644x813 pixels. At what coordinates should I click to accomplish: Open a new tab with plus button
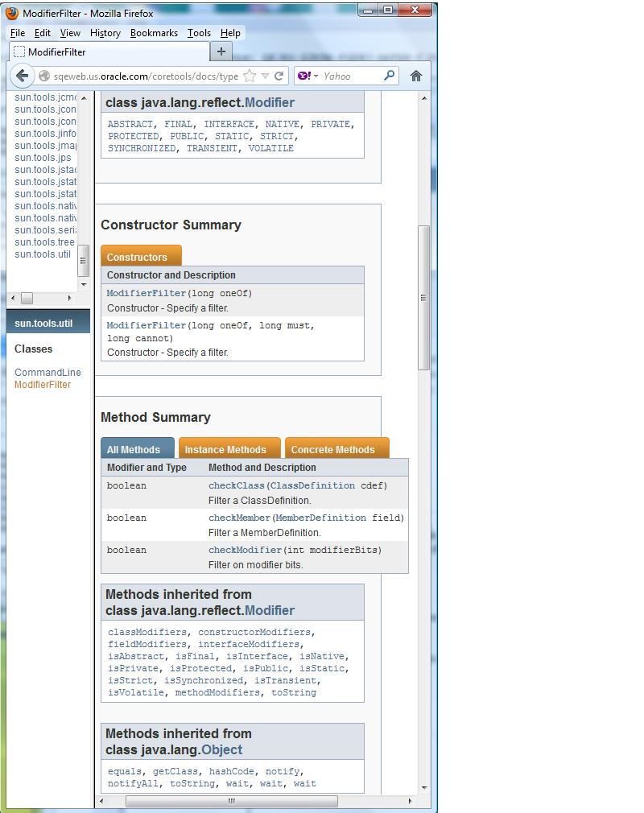(x=221, y=52)
